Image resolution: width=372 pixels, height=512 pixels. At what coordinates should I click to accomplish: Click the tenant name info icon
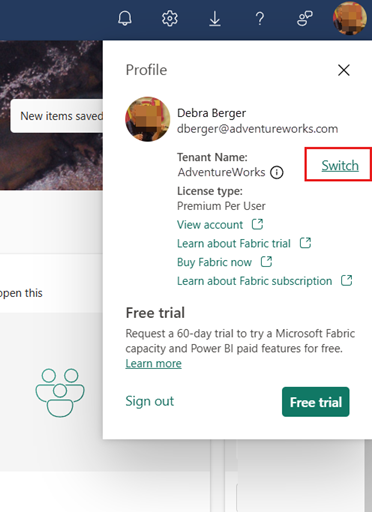click(x=277, y=173)
